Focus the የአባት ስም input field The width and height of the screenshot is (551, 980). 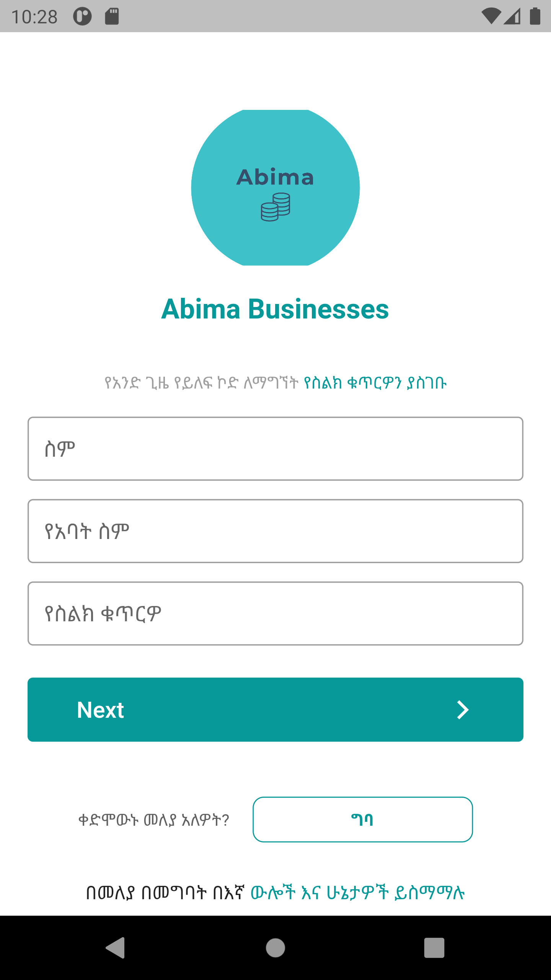click(x=275, y=531)
